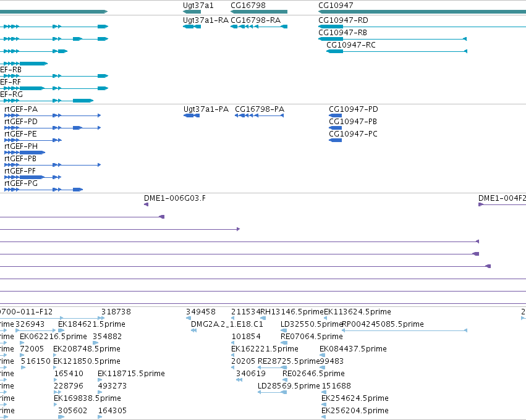526x420 pixels.
Task: Select the 493273 feature label
Action: pyautogui.click(x=112, y=386)
